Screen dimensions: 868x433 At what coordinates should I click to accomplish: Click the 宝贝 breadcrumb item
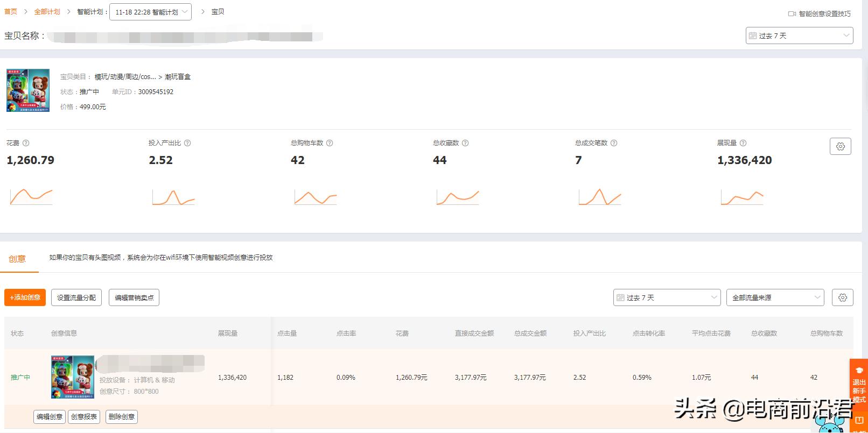[x=218, y=12]
